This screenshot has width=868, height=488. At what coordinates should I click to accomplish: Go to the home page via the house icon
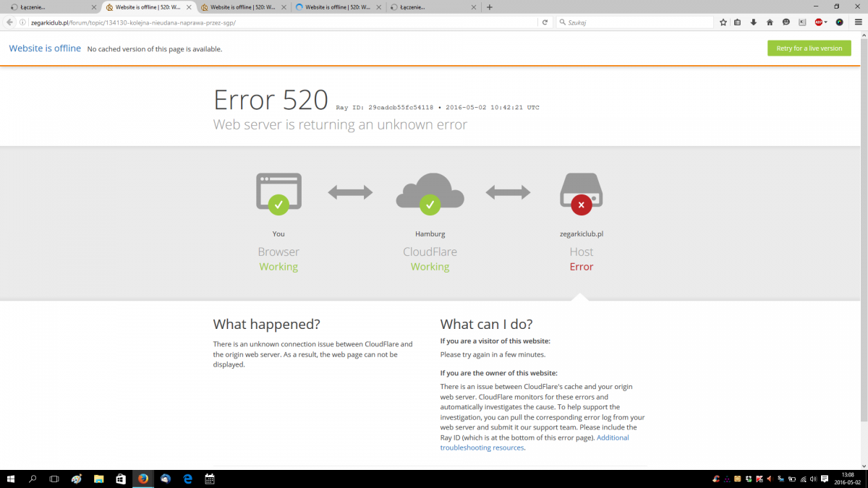click(770, 22)
